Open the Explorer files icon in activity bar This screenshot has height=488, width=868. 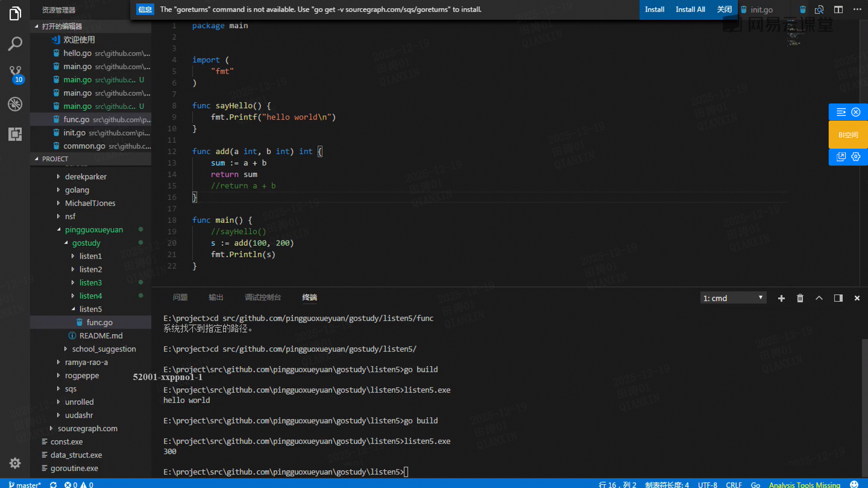tap(15, 14)
